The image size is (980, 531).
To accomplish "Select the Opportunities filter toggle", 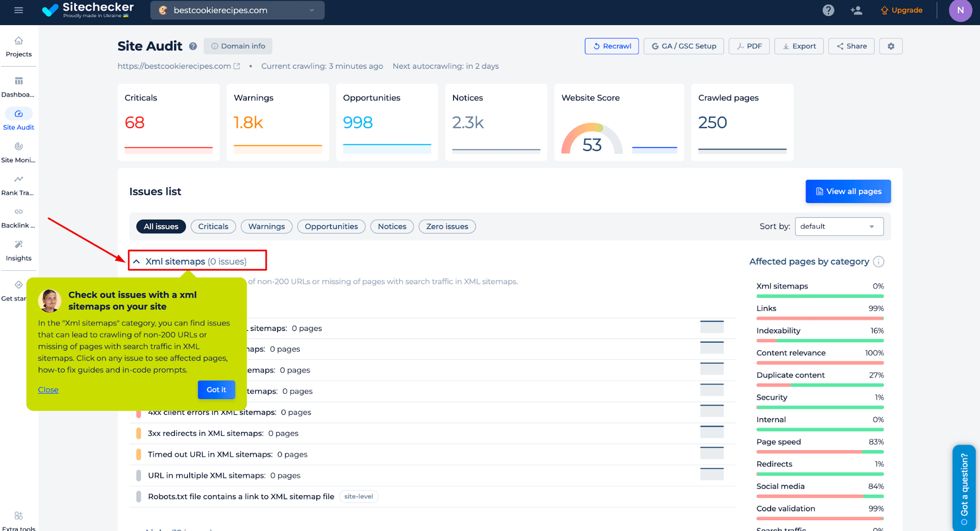I will pyautogui.click(x=331, y=226).
